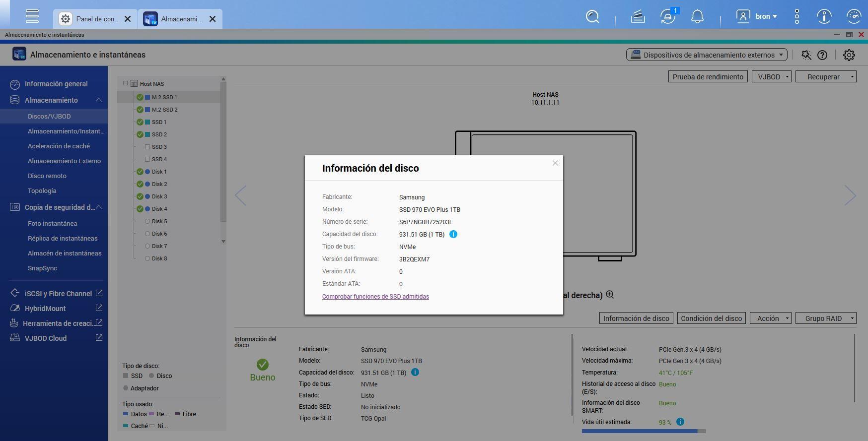Screen dimensions: 868x441
Task: Click Comprobar funciones de SSD admitidas link
Action: pos(375,297)
